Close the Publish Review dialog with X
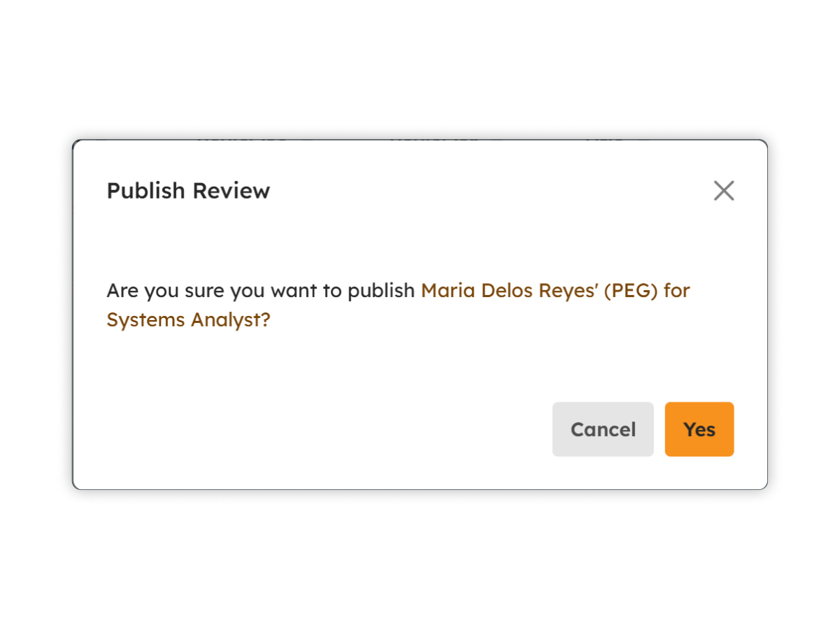 (724, 191)
